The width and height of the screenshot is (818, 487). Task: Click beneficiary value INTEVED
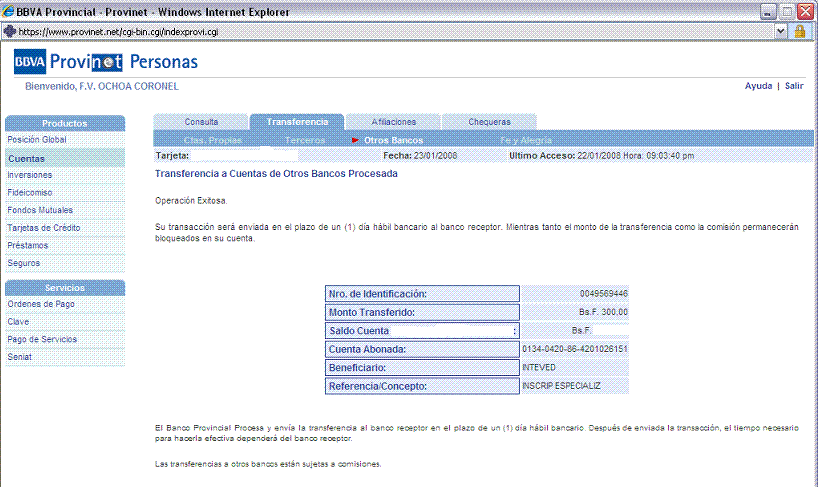538,368
